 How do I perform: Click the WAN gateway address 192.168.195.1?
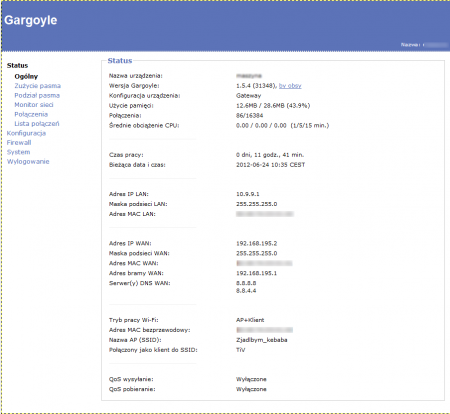point(256,273)
